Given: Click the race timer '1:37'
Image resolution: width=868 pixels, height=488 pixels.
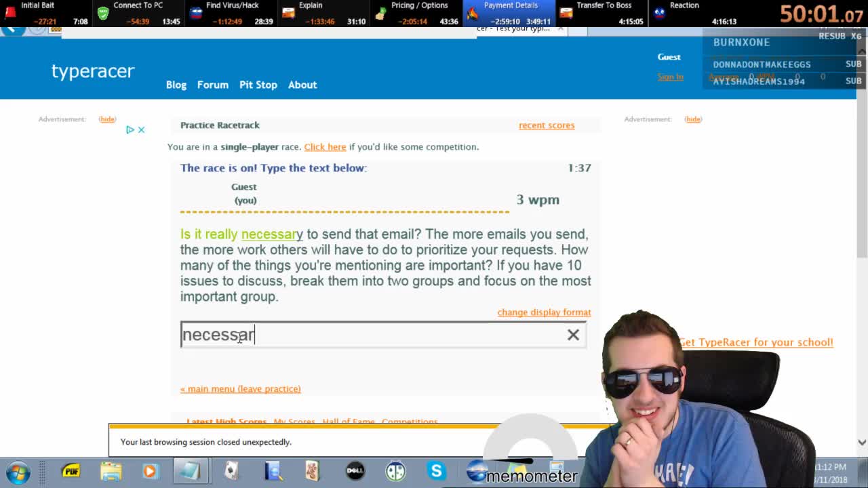Looking at the screenshot, I should (x=579, y=168).
